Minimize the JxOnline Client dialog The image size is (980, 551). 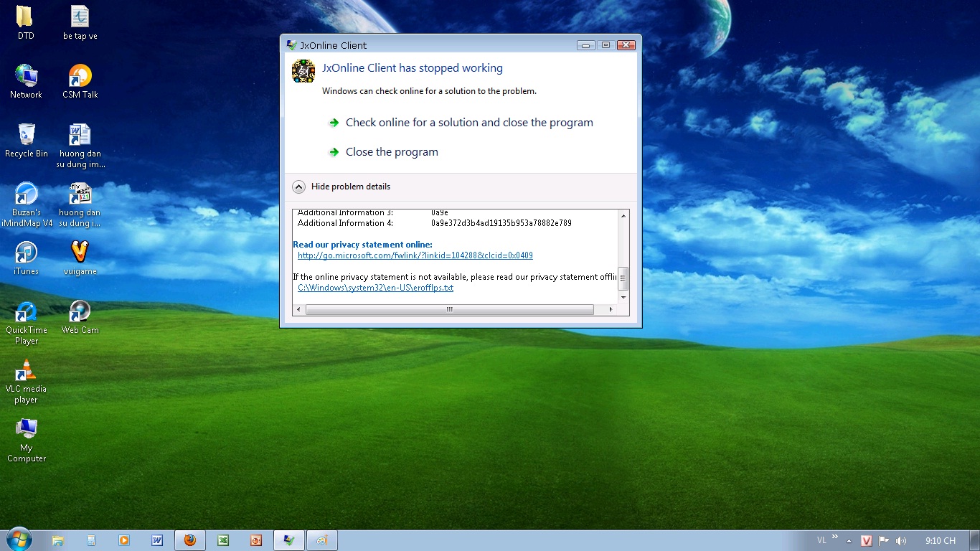click(586, 45)
